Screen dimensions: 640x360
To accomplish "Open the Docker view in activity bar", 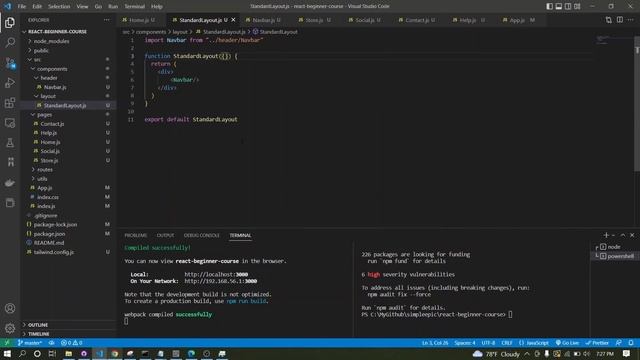I will point(10,183).
